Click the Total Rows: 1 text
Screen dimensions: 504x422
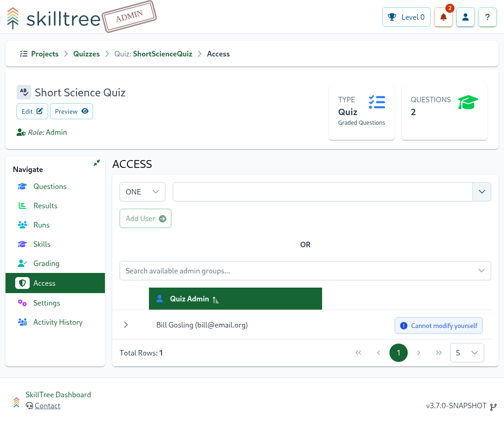(141, 353)
